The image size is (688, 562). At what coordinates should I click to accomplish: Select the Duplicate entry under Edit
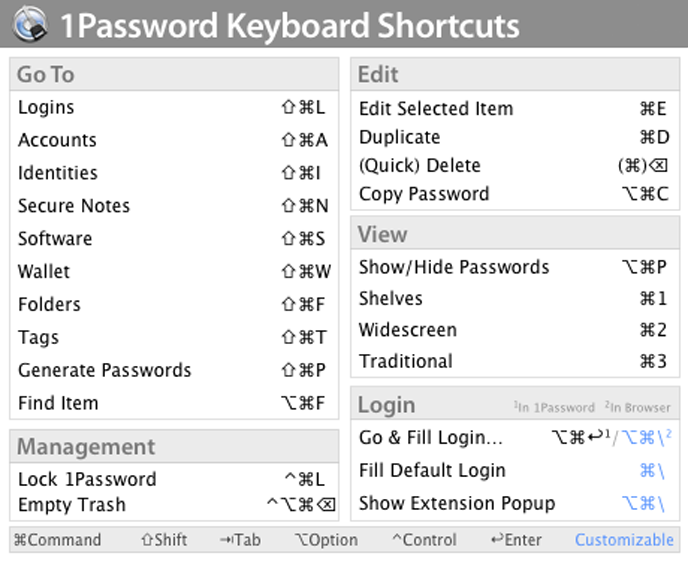click(x=400, y=137)
